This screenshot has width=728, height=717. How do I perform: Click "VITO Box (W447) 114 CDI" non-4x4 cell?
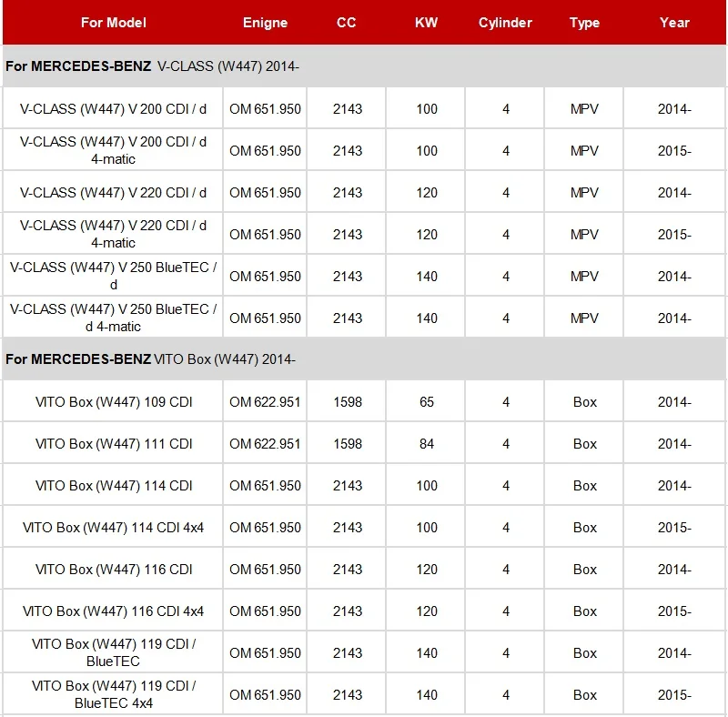[x=113, y=485]
